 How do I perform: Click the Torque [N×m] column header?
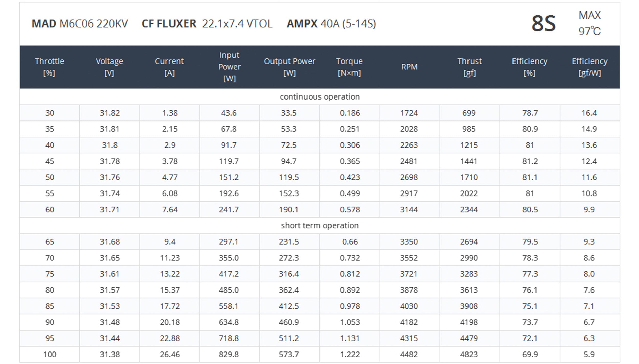pos(349,67)
